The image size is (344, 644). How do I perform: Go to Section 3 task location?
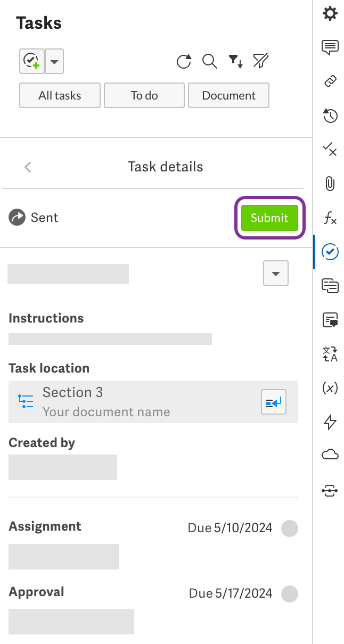click(274, 402)
